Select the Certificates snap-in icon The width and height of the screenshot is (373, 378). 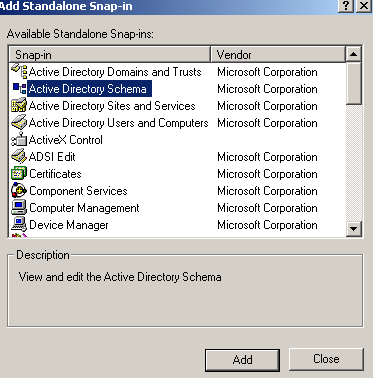19,174
